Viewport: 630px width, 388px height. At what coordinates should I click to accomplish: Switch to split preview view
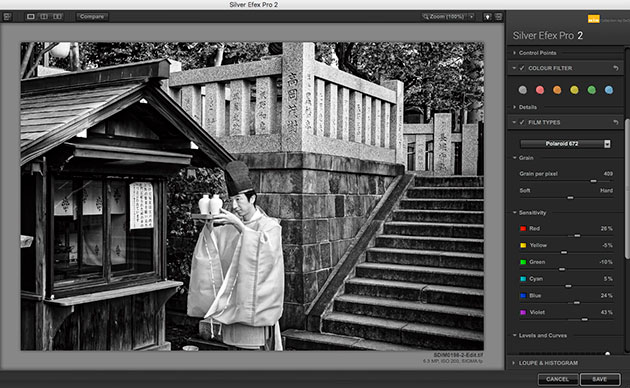click(x=44, y=16)
